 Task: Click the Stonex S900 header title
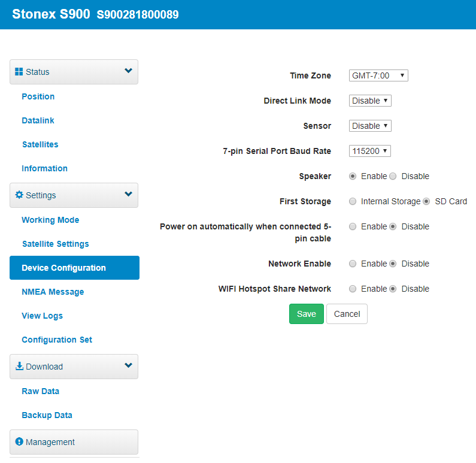click(51, 14)
